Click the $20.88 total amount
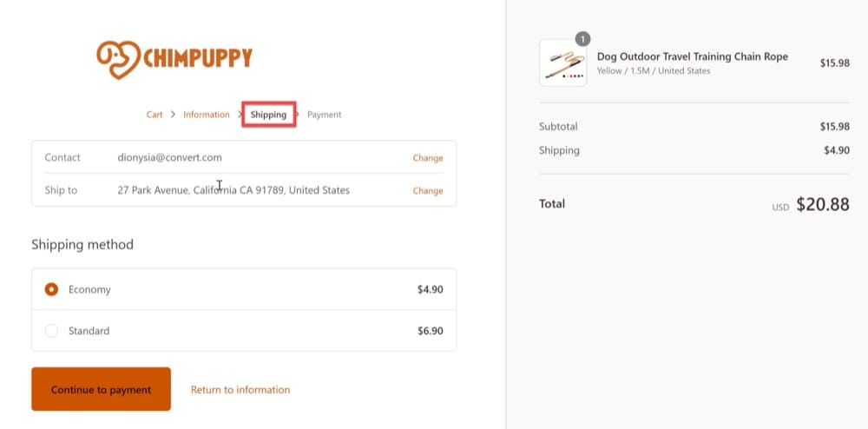This screenshot has width=868, height=429. tap(822, 205)
